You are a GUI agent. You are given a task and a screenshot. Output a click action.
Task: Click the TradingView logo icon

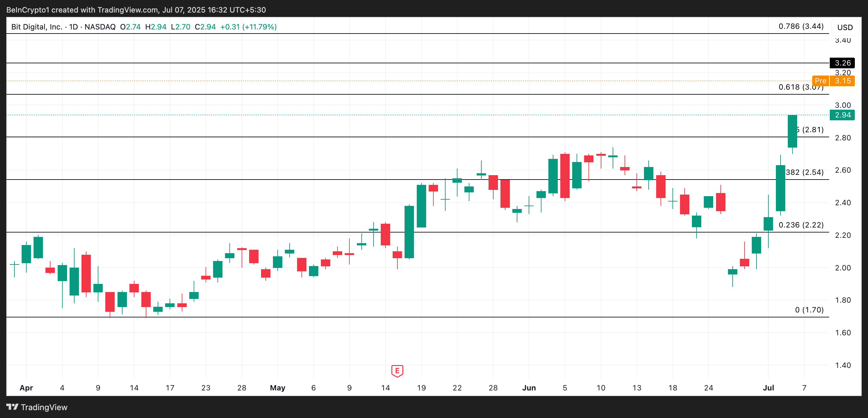pyautogui.click(x=12, y=407)
